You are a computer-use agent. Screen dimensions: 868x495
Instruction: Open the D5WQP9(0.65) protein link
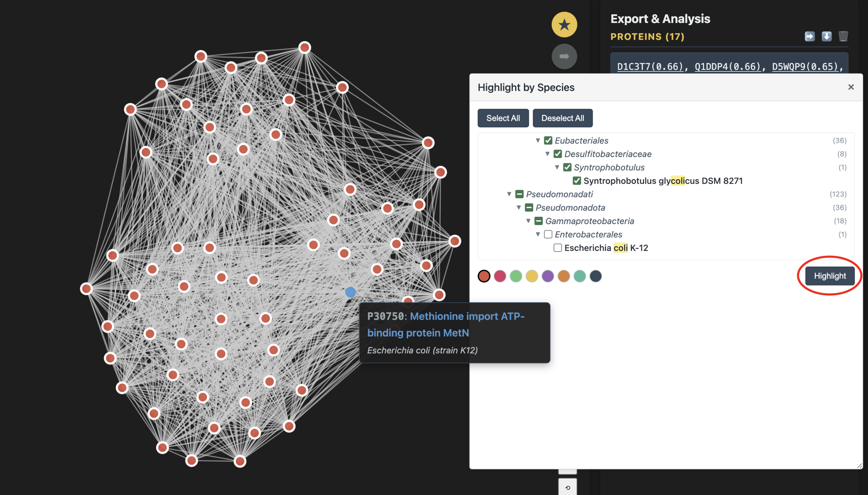(805, 66)
